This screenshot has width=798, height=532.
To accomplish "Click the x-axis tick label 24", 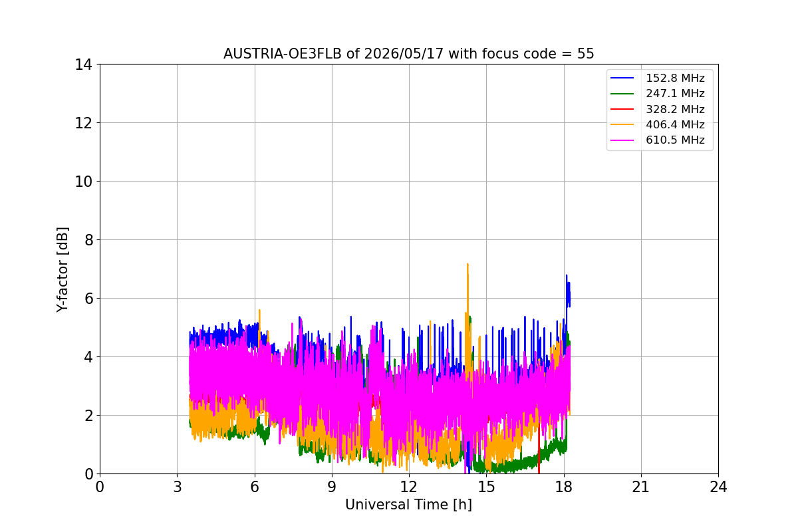I will click(x=718, y=487).
